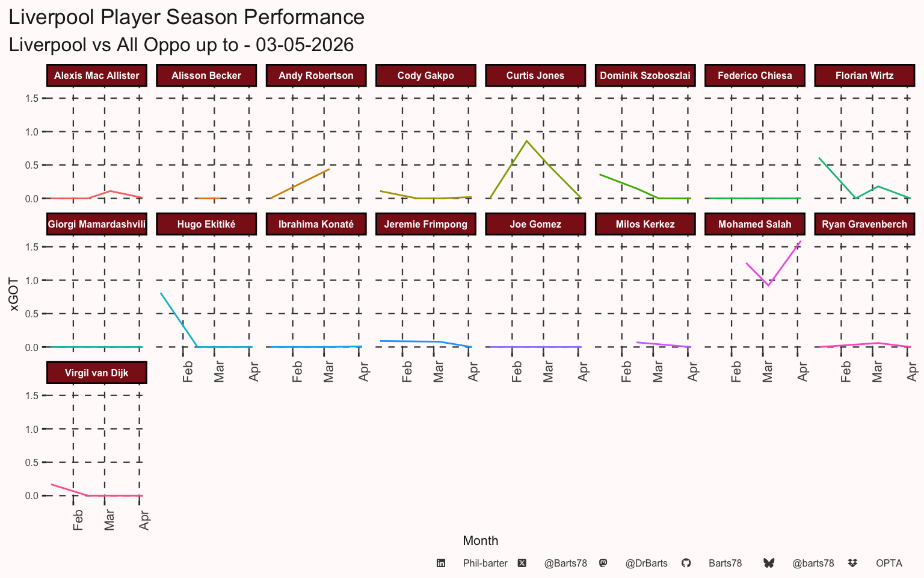Open the @DrBarts Mastodon handle
924x578 pixels.
pyautogui.click(x=646, y=564)
